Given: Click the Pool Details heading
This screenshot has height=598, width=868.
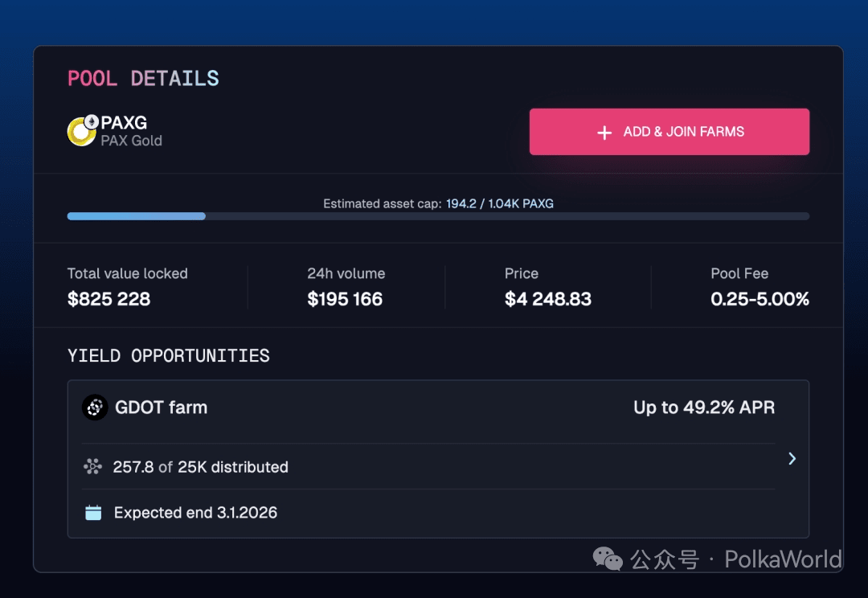Looking at the screenshot, I should pos(143,78).
